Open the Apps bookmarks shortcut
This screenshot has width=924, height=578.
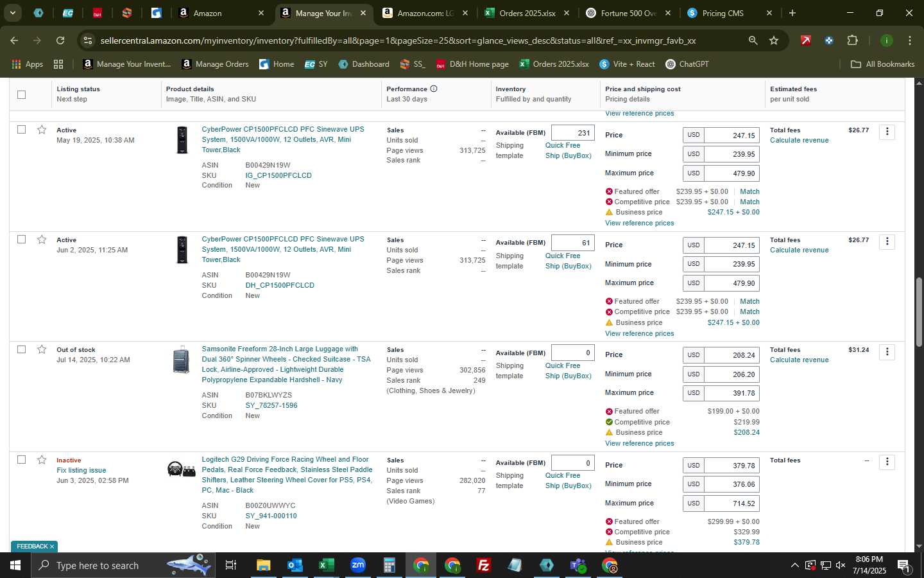(x=28, y=64)
